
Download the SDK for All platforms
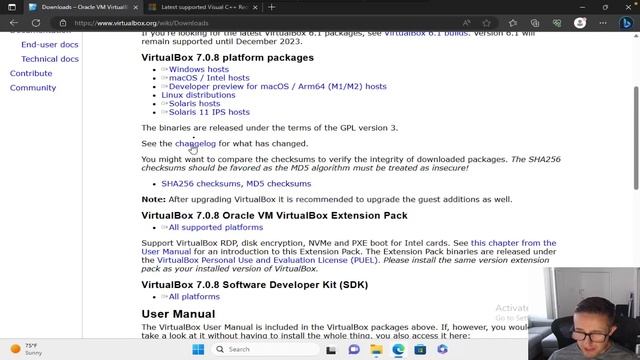(194, 297)
